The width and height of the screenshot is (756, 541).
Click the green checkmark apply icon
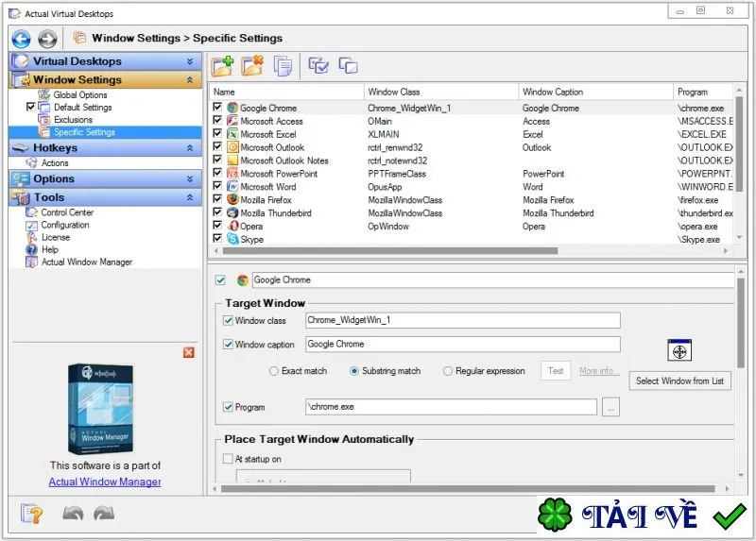click(x=730, y=516)
